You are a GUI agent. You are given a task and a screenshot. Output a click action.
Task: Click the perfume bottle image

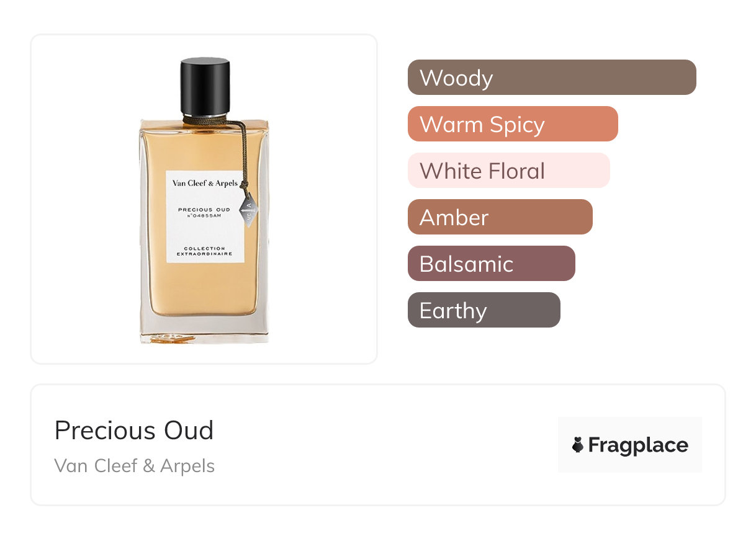(x=204, y=200)
